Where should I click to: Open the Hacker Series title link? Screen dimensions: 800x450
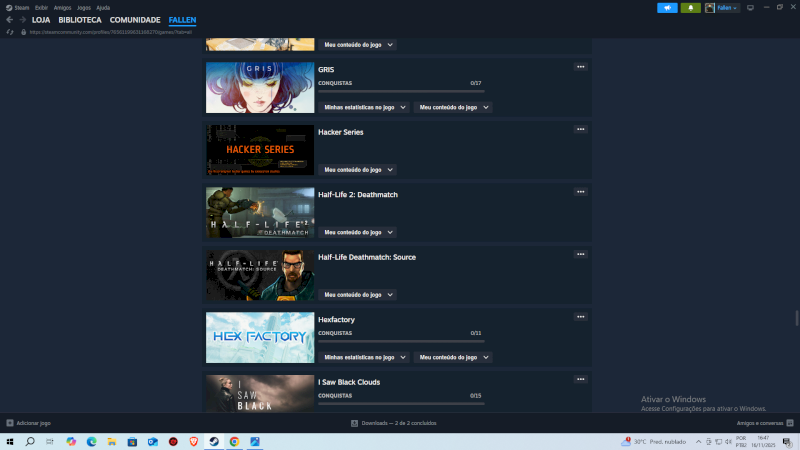coord(341,132)
